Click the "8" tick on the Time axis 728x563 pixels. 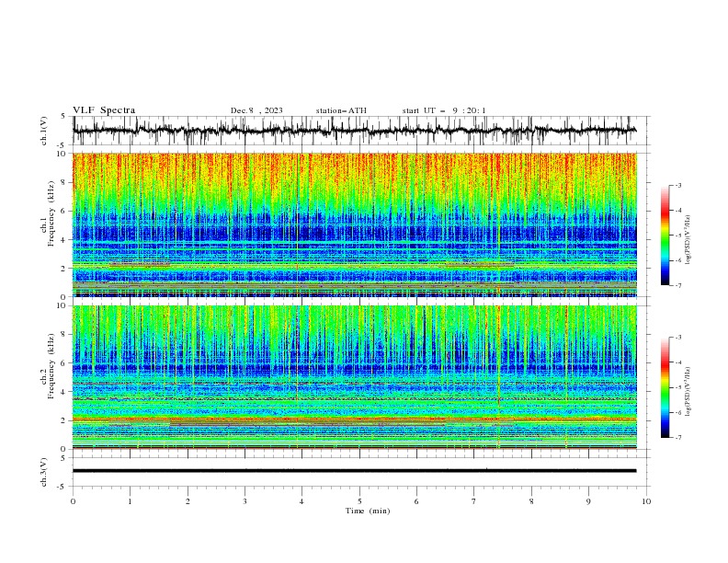pos(531,501)
